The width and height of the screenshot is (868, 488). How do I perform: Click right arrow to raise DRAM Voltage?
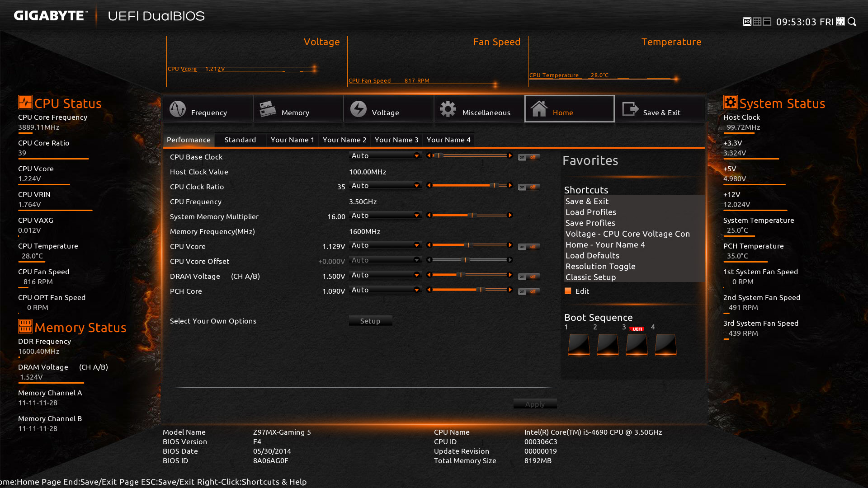click(x=510, y=275)
